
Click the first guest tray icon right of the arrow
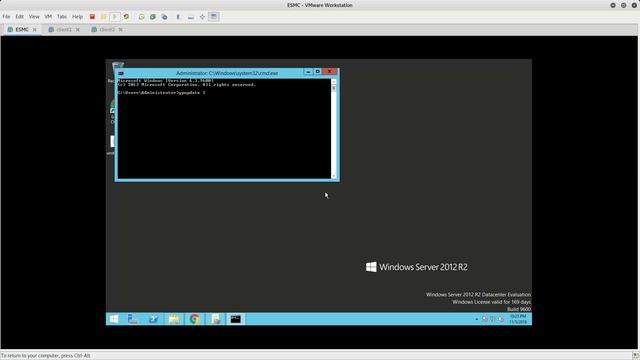point(484,319)
